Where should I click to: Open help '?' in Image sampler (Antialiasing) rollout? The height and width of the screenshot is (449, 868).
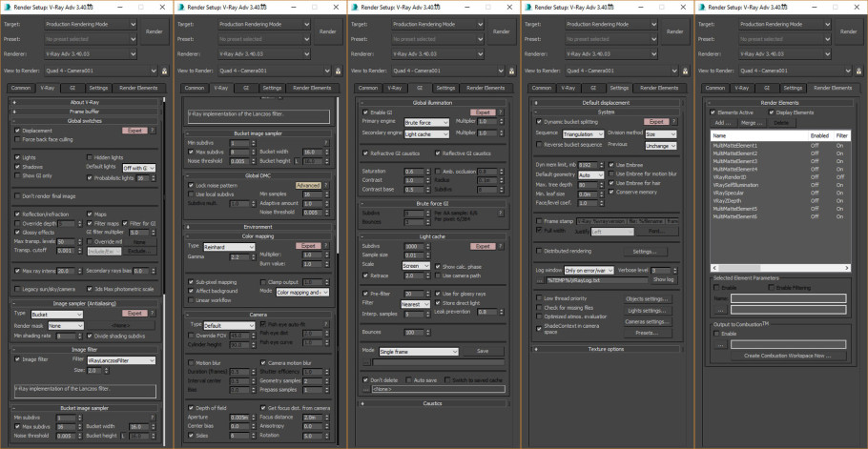tap(153, 314)
